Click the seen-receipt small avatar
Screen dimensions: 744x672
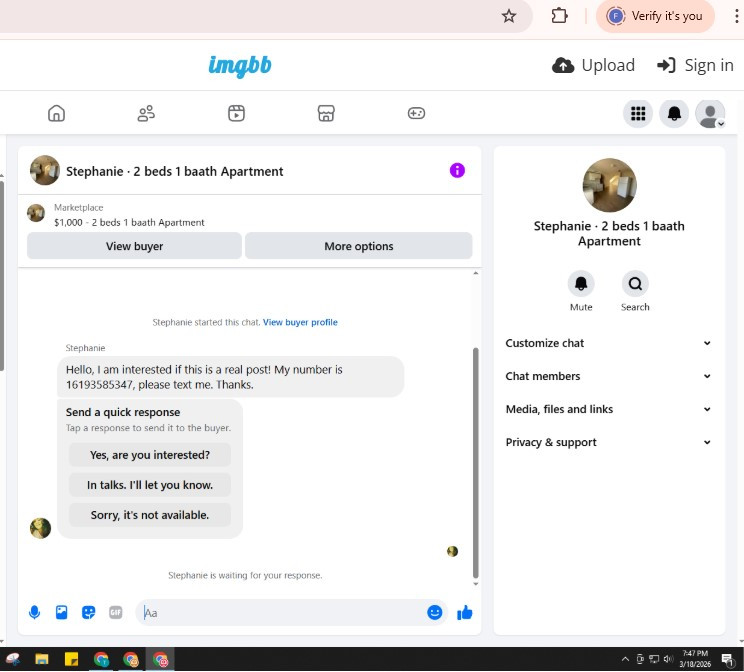coord(452,551)
